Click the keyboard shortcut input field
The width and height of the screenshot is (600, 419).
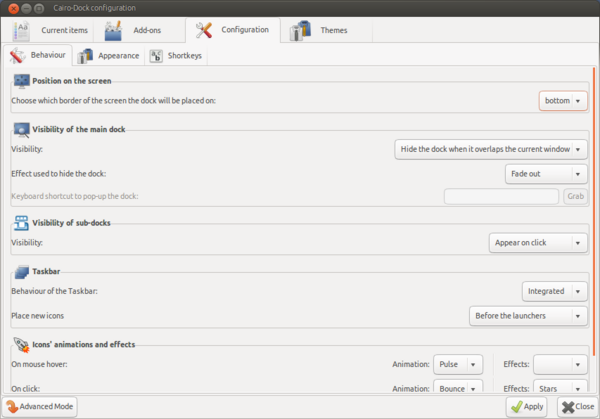coord(501,196)
